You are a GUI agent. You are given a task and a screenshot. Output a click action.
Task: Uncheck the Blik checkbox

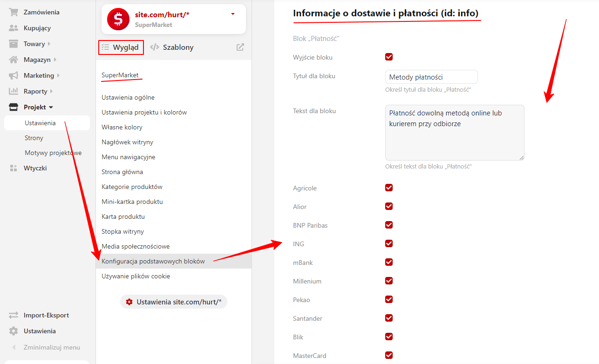[x=389, y=337]
